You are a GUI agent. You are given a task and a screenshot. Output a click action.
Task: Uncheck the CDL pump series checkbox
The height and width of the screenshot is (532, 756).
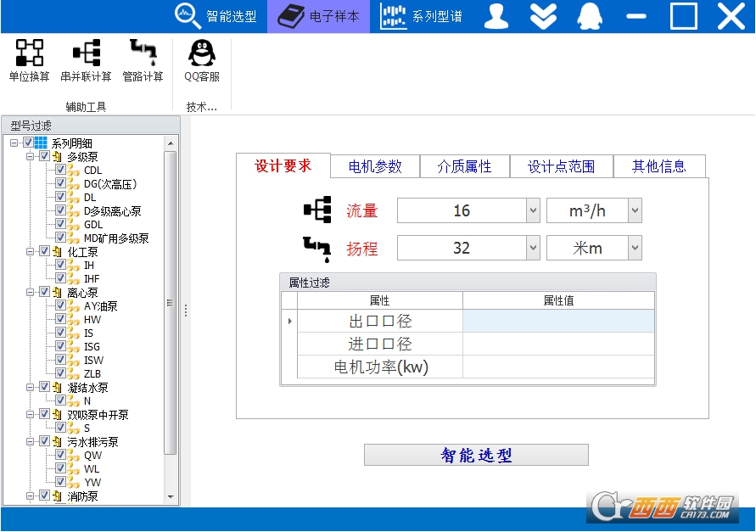[x=61, y=171]
